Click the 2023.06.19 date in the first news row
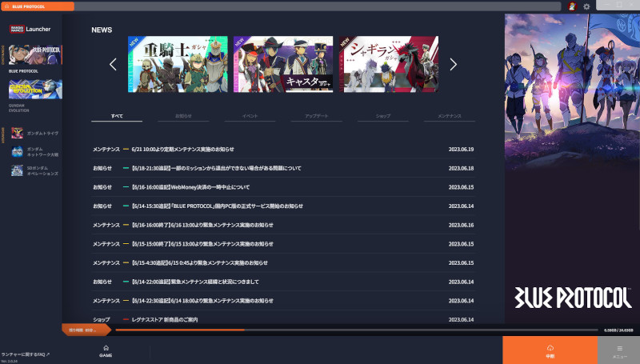The height and width of the screenshot is (364, 640). (461, 150)
